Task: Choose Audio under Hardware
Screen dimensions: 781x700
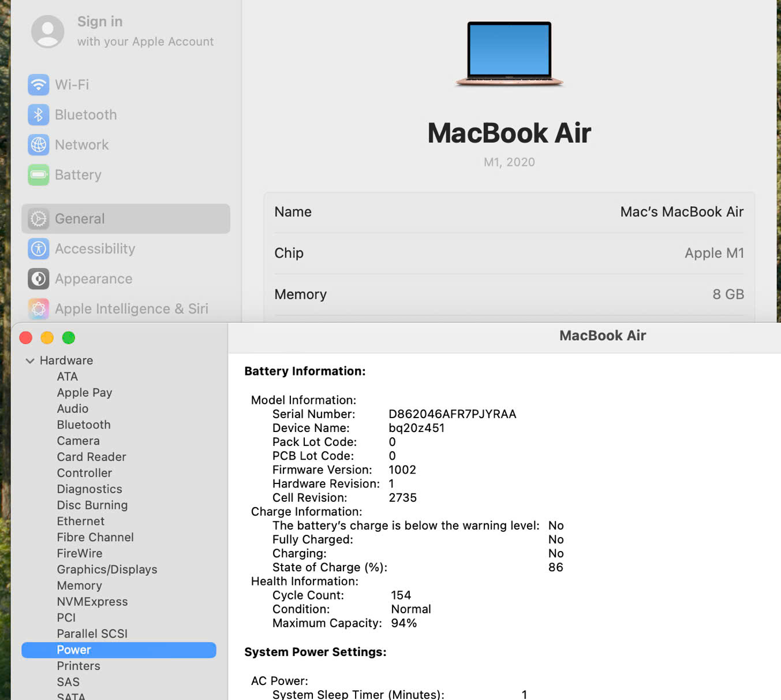Action: [x=73, y=409]
